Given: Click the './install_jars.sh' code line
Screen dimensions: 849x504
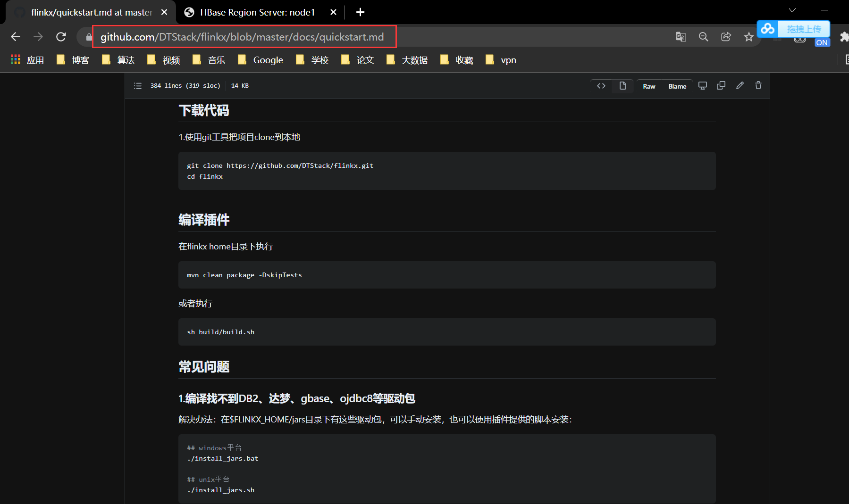Looking at the screenshot, I should pyautogui.click(x=221, y=490).
